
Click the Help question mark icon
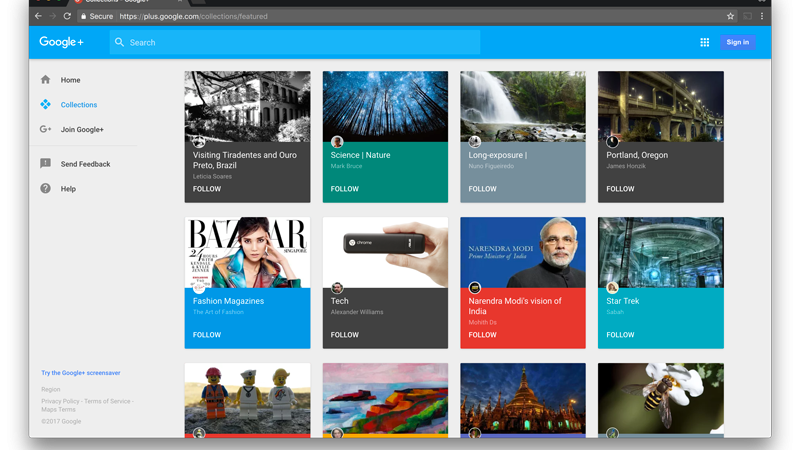click(x=45, y=188)
